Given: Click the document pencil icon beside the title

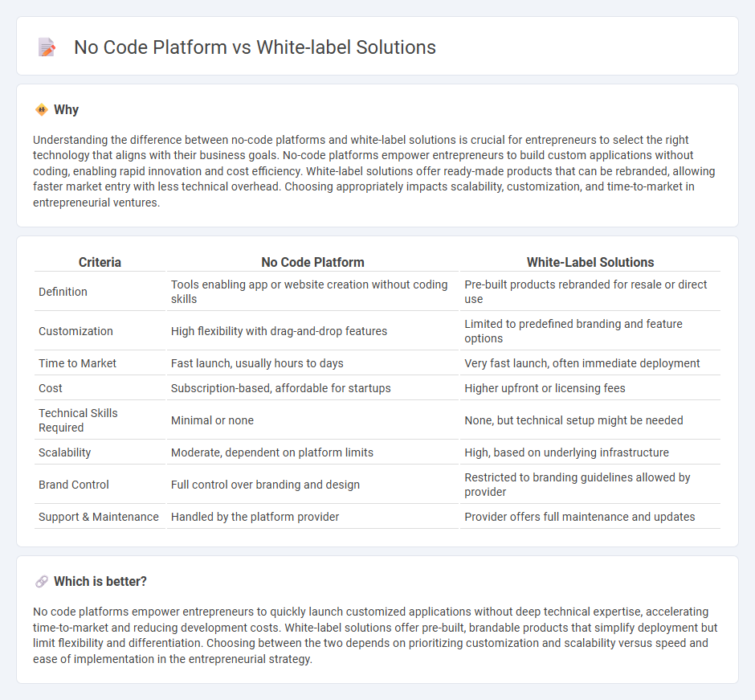Looking at the screenshot, I should (47, 47).
